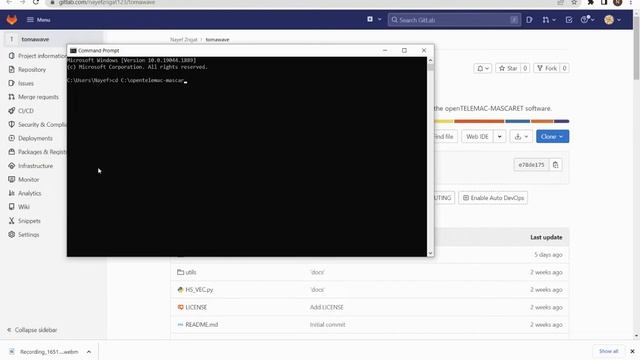
Task: Open the issues icon in top bar
Action: 529,20
